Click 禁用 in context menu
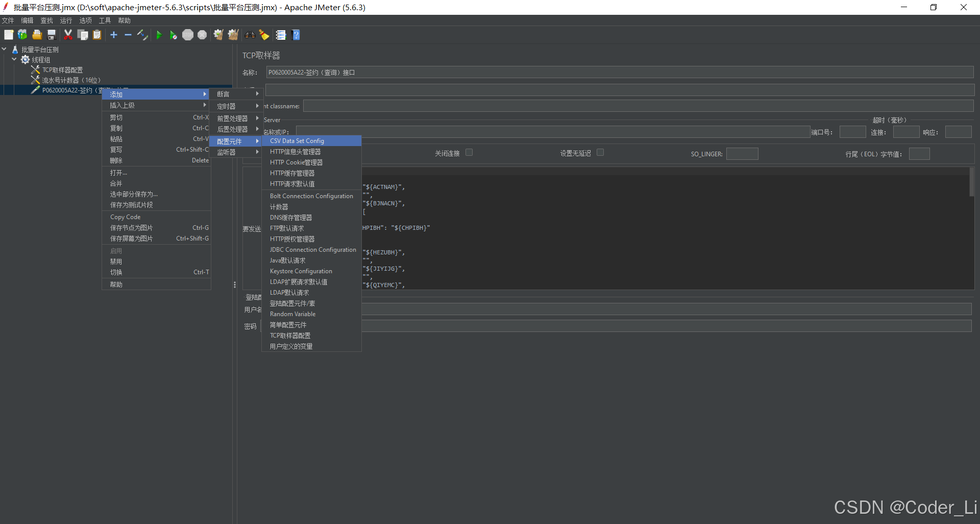Viewport: 980px width, 524px height. tap(156, 261)
